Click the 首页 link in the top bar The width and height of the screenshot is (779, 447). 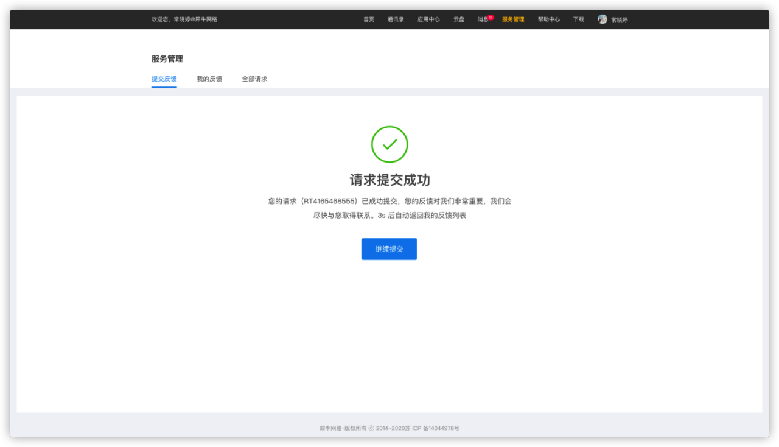369,19
